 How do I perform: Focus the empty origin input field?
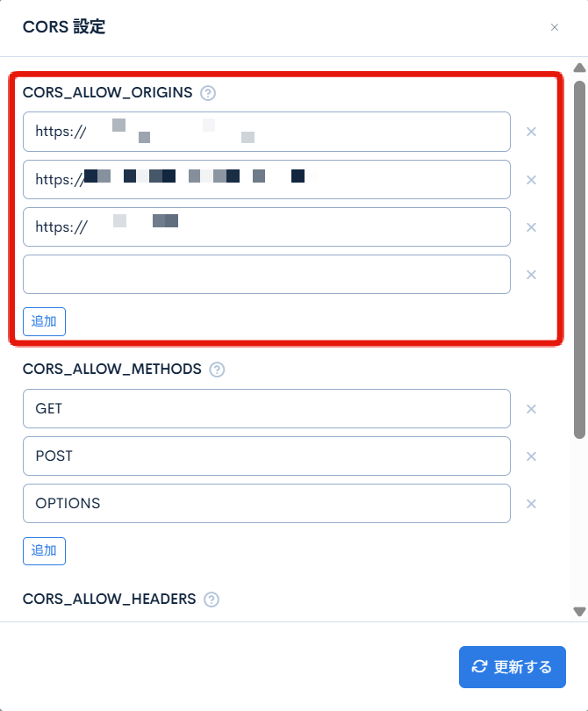[x=267, y=275]
